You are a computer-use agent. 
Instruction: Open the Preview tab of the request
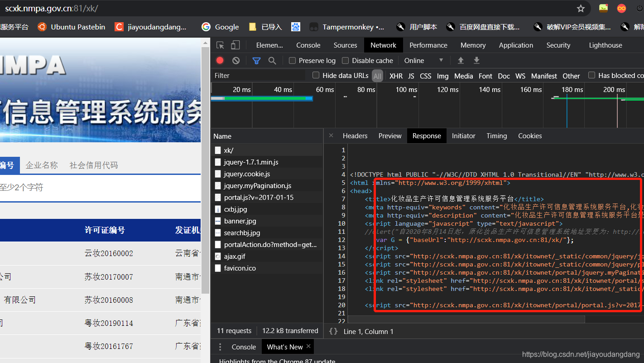pos(390,136)
